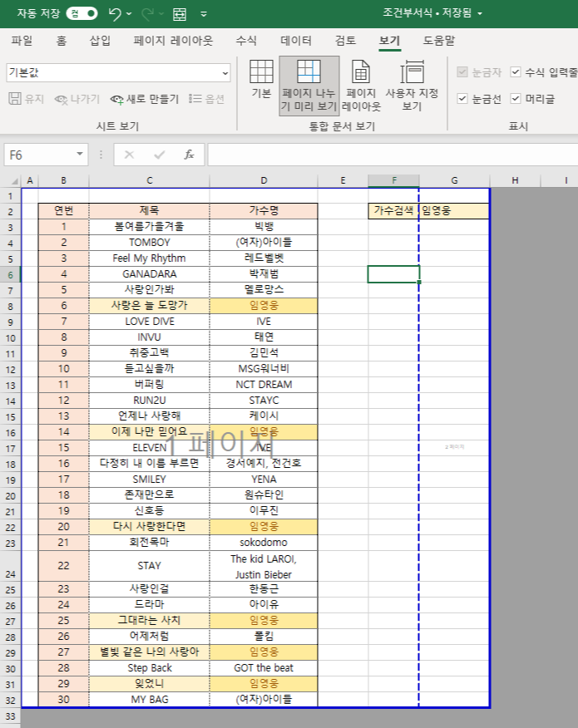The image size is (578, 728).
Task: Click the Select All corner triangle
Action: [x=14, y=180]
